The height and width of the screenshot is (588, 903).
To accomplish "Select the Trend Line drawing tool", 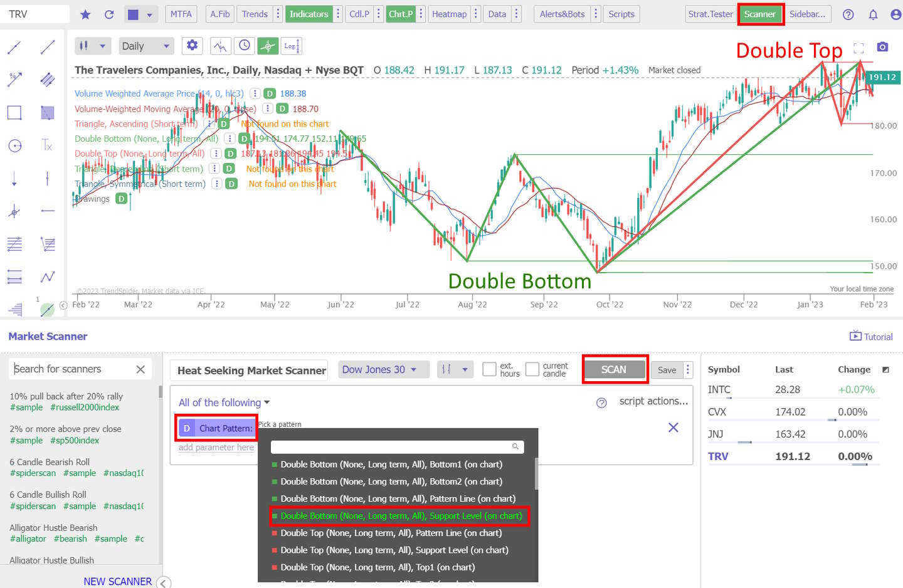I will click(x=47, y=46).
